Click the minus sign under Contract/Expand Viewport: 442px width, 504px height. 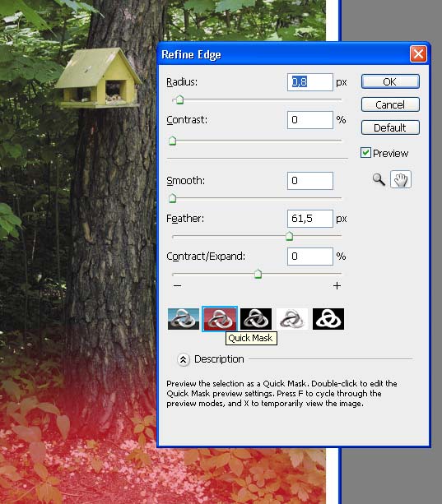177,285
